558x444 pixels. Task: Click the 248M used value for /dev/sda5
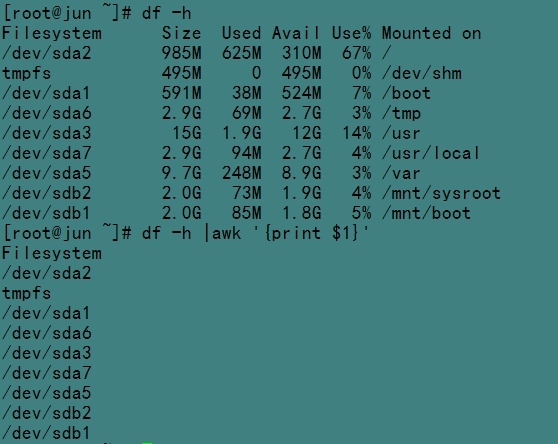click(x=242, y=173)
